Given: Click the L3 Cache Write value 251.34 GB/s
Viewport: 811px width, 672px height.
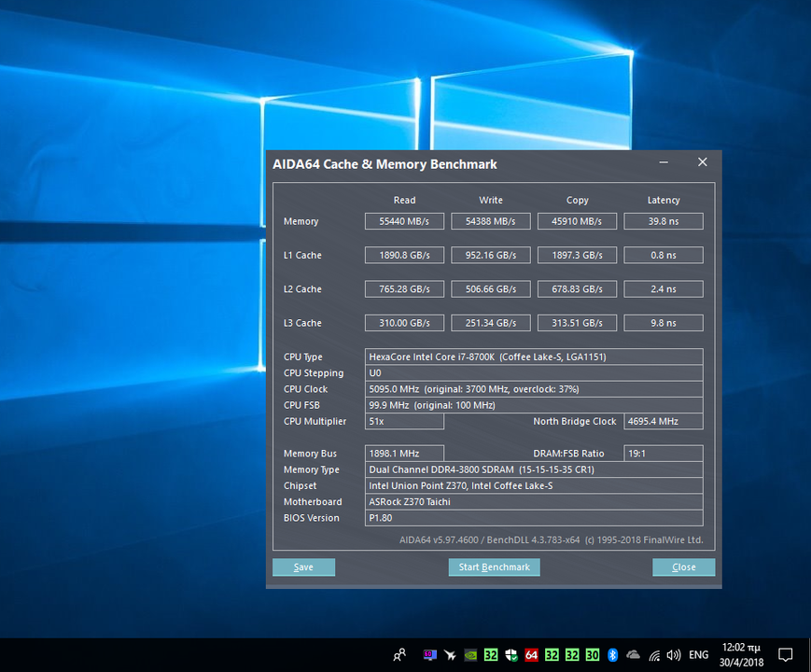Looking at the screenshot, I should (491, 323).
